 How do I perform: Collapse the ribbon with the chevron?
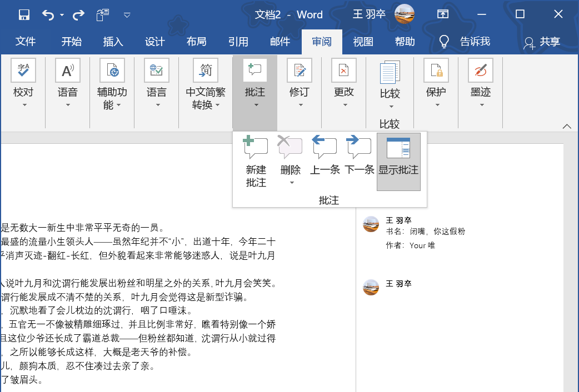[x=567, y=126]
